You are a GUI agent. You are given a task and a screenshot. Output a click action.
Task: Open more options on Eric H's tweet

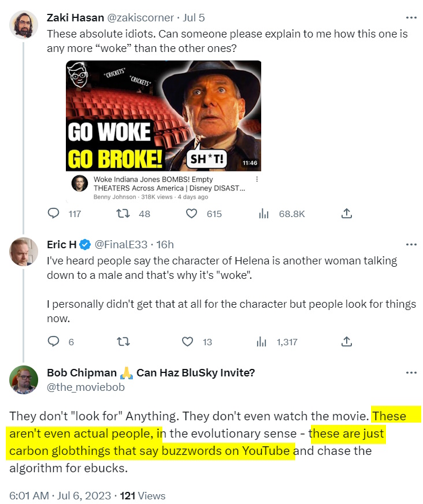pos(411,245)
